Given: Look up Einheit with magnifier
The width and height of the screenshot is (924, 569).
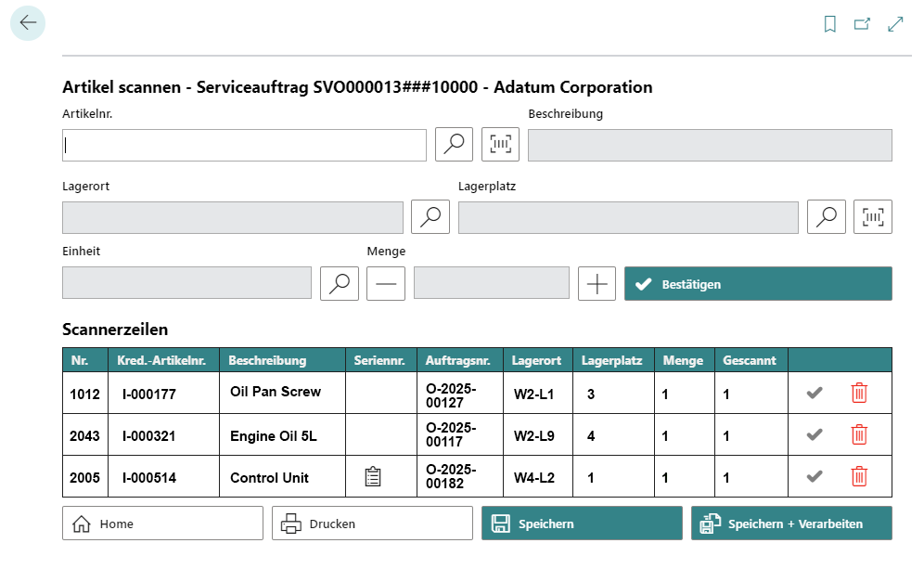Looking at the screenshot, I should click(x=340, y=284).
